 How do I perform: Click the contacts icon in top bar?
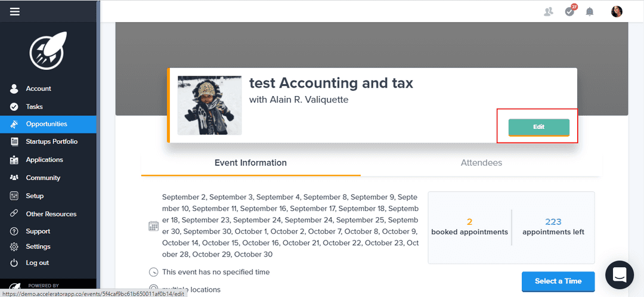click(549, 11)
